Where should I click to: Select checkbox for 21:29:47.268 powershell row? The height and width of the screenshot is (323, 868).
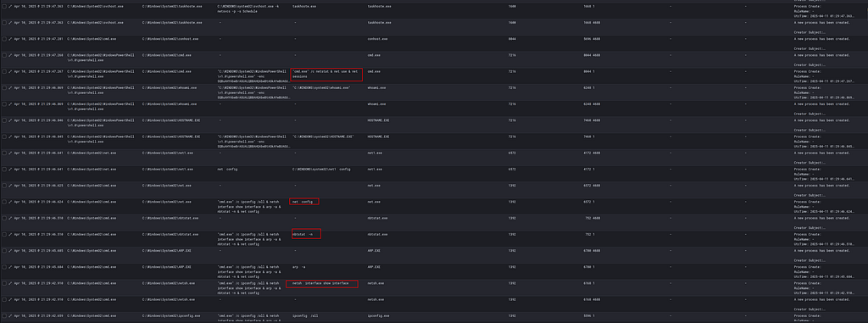click(x=4, y=55)
